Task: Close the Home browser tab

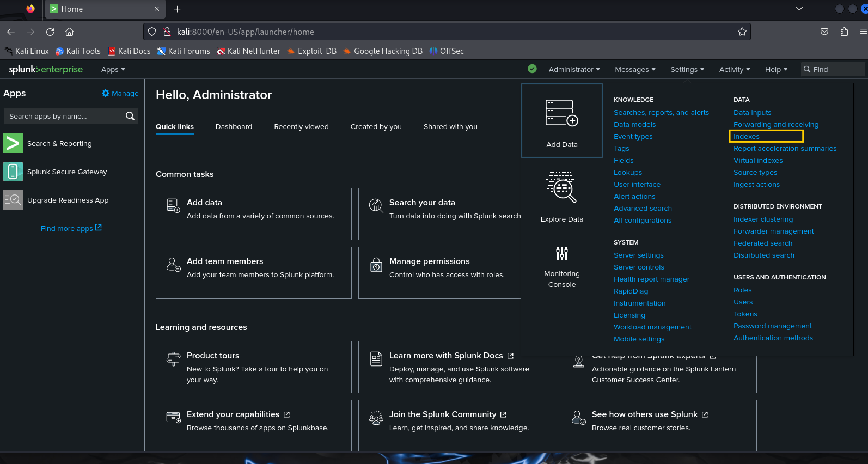Action: tap(157, 9)
